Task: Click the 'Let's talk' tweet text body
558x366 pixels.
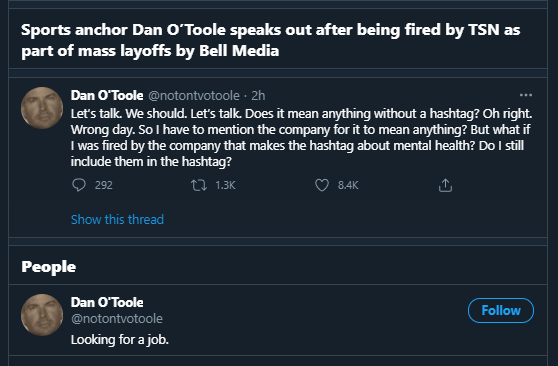Action: [301, 137]
